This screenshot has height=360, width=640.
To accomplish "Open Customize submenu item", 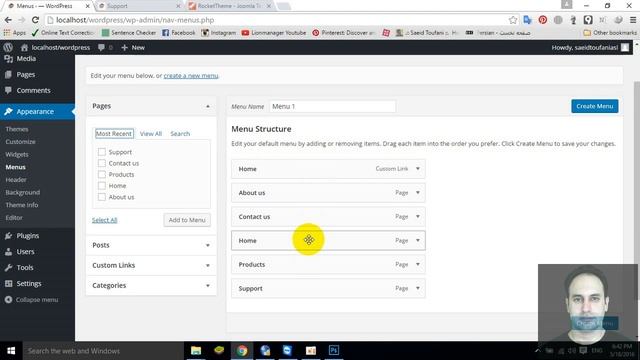I will pos(20,142).
